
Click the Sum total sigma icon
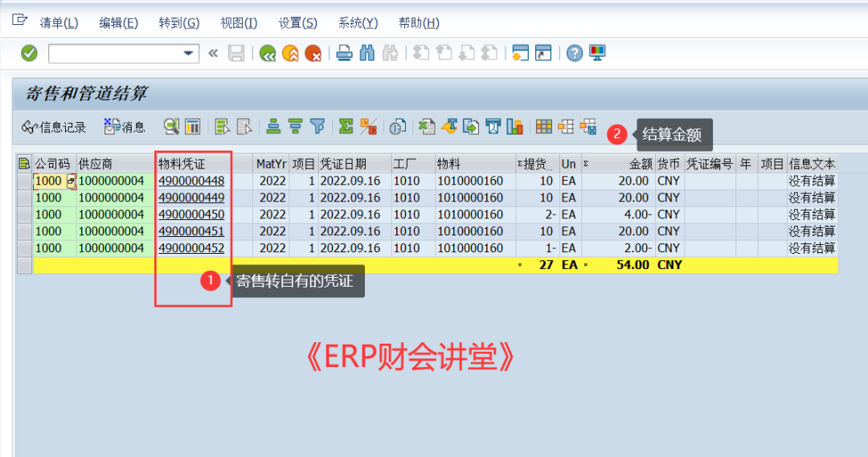click(x=346, y=127)
